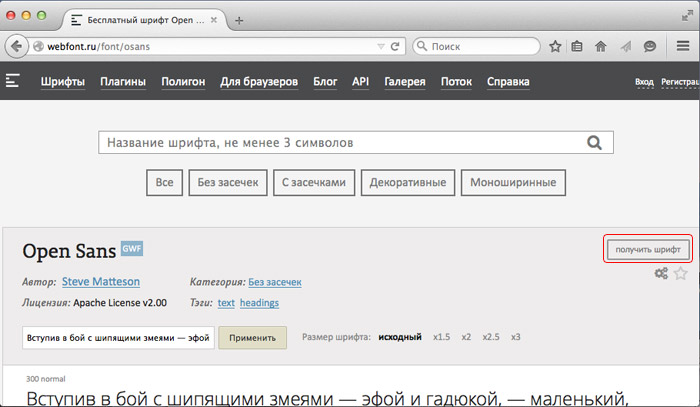Set font size to x1.5

[x=441, y=337]
